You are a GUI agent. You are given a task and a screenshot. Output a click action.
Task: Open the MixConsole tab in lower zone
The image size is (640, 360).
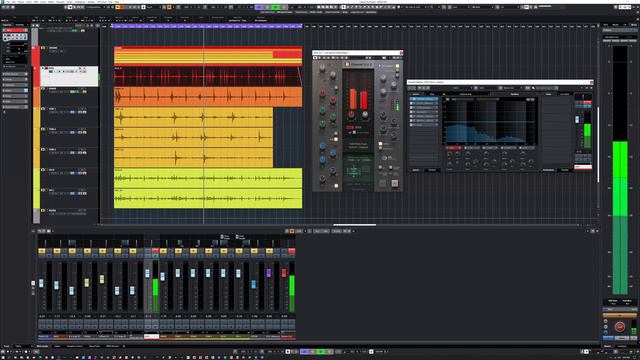click(x=42, y=346)
